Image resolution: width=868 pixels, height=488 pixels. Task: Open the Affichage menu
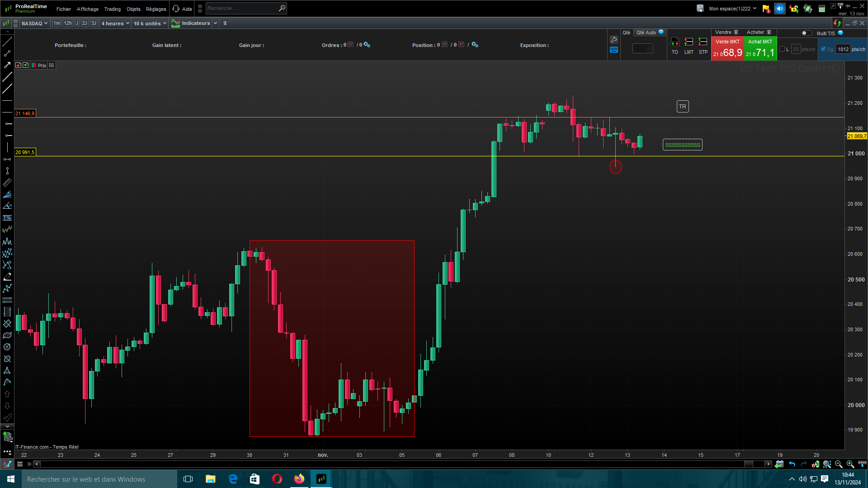coord(87,9)
